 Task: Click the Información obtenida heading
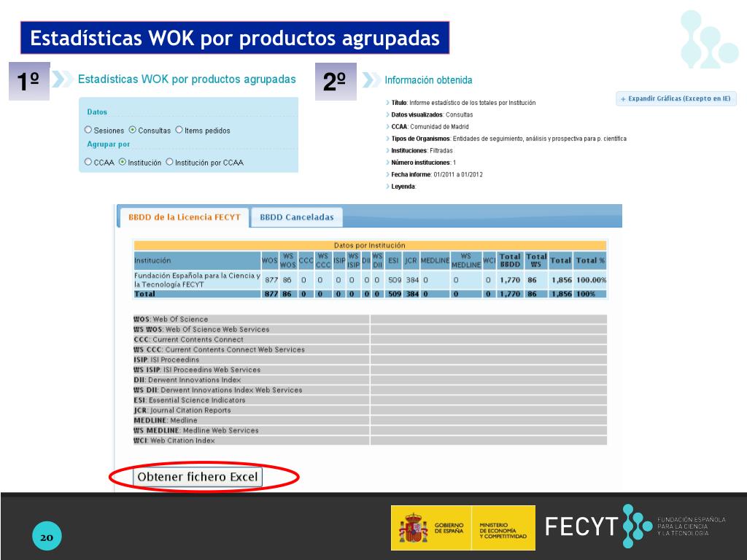(x=428, y=80)
